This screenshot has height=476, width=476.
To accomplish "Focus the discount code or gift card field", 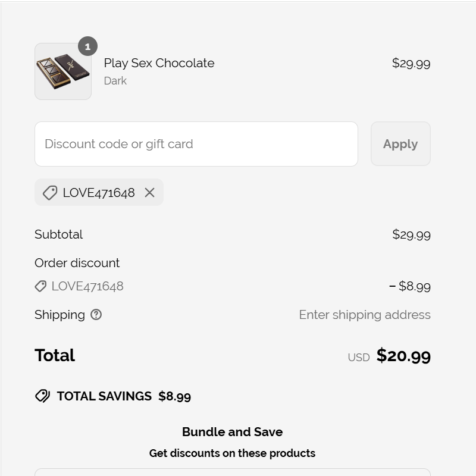I will [x=196, y=144].
